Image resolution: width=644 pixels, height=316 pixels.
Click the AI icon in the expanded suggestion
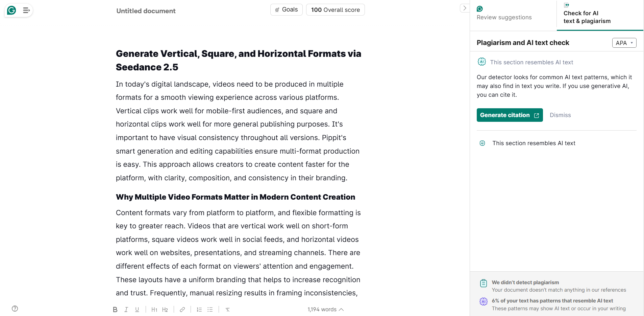click(482, 62)
